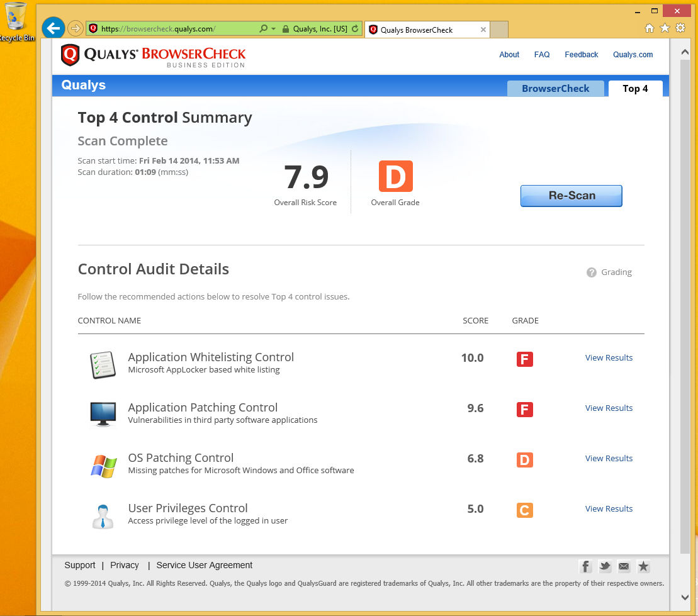Viewport: 698px width, 616px height.
Task: Click the Application Patching F grade badge
Action: pyautogui.click(x=525, y=409)
